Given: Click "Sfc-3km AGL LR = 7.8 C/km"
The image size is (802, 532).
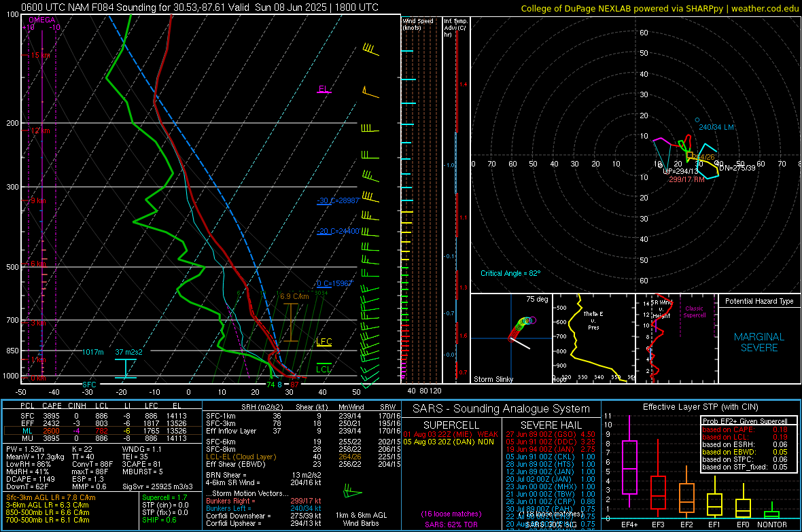Looking at the screenshot, I should click(x=51, y=497).
